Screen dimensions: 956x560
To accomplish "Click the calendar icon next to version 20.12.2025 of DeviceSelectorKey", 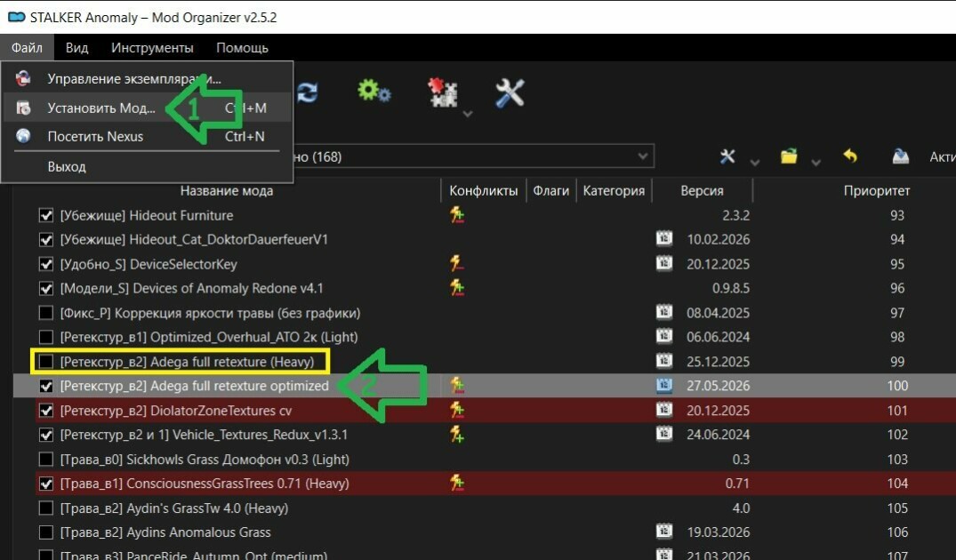I will coord(664,262).
